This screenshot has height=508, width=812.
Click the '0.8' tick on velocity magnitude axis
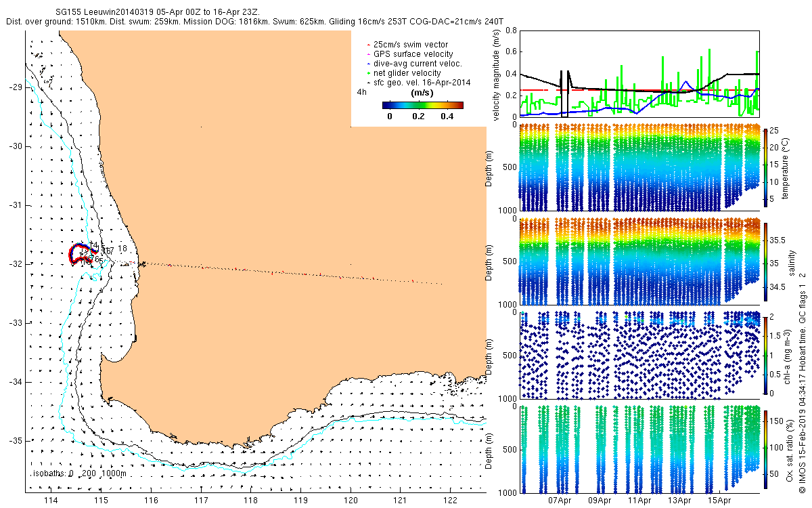(511, 30)
